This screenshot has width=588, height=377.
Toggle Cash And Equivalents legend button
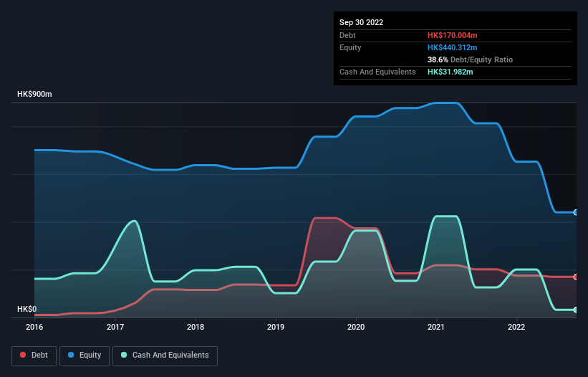[x=165, y=355]
